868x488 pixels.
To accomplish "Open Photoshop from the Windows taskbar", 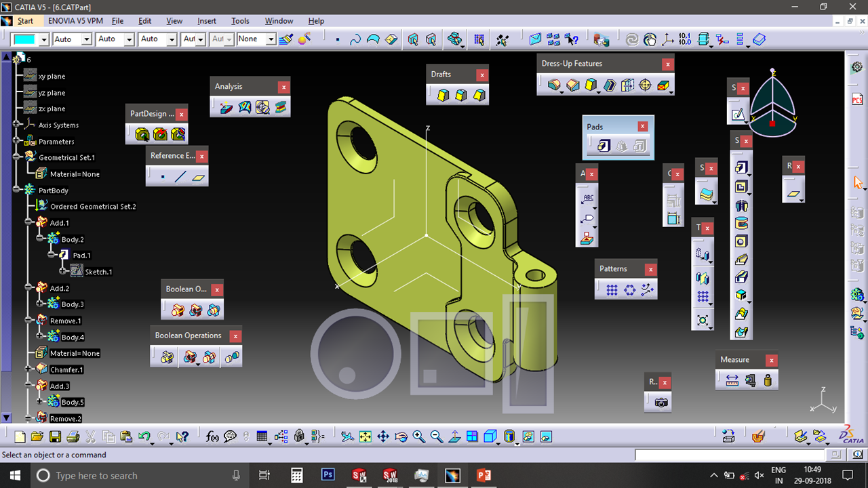I will (328, 475).
